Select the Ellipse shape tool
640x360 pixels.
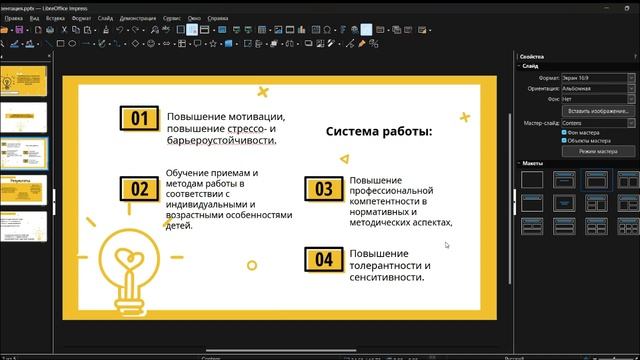72,43
